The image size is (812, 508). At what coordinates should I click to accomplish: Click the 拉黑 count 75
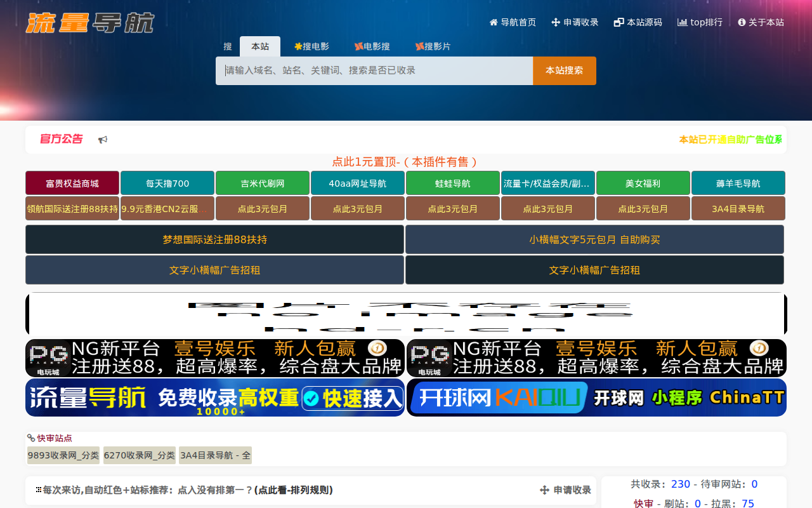(x=748, y=504)
